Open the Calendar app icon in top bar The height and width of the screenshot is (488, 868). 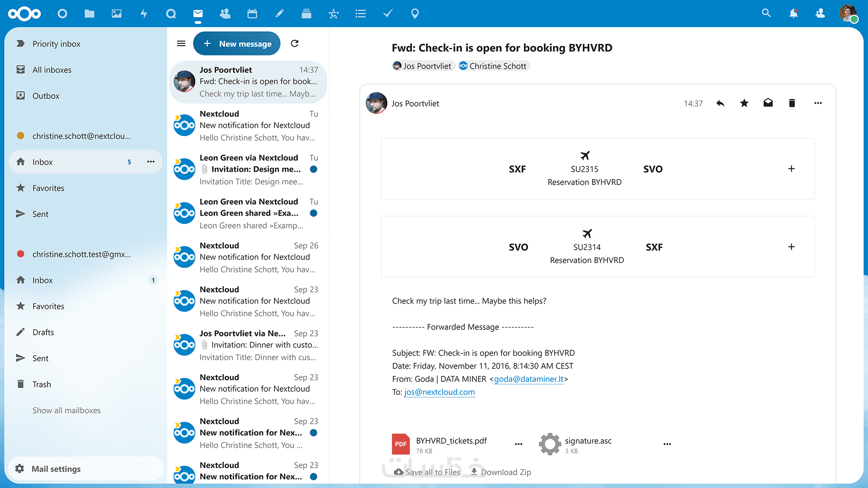tap(252, 14)
